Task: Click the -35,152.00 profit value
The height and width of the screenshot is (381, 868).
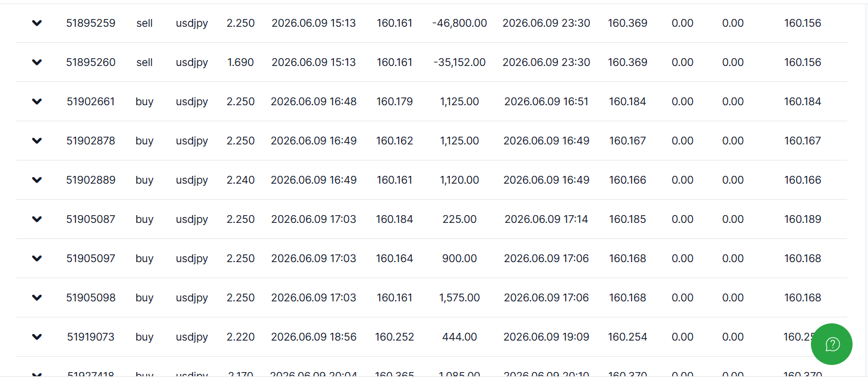Action: [x=460, y=62]
